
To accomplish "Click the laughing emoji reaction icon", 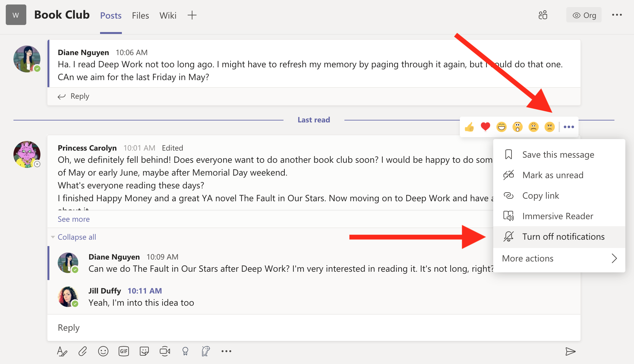I will pos(503,127).
